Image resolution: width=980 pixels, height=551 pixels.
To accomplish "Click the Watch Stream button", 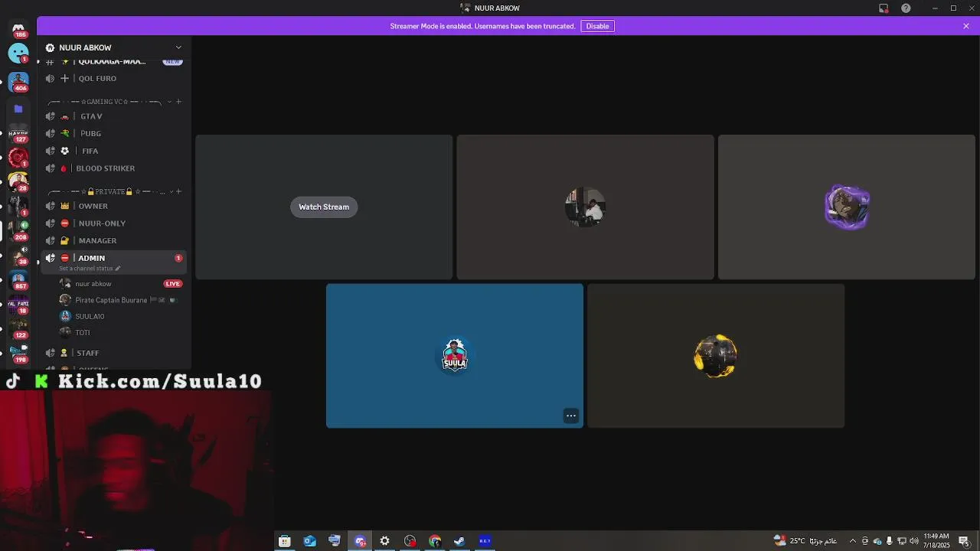I will click(x=324, y=207).
